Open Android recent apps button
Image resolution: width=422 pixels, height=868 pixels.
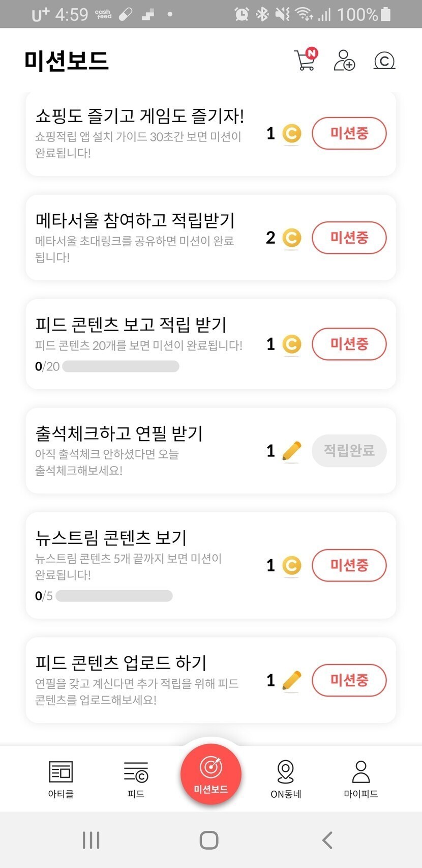(91, 840)
